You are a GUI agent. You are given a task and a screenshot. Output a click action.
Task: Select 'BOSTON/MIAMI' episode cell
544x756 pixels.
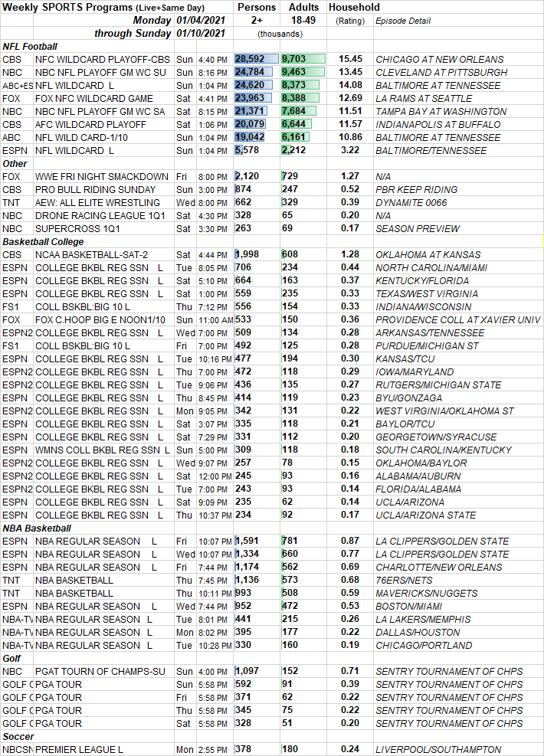tap(408, 606)
